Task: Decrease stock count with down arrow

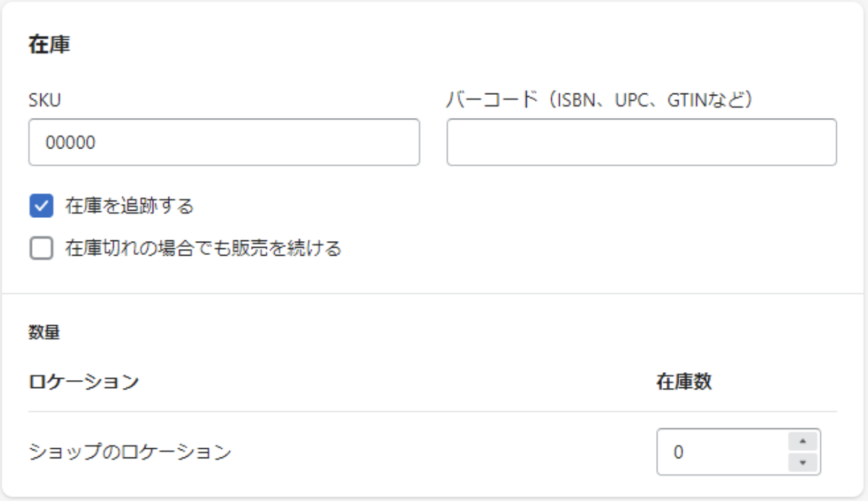Action: tap(802, 462)
